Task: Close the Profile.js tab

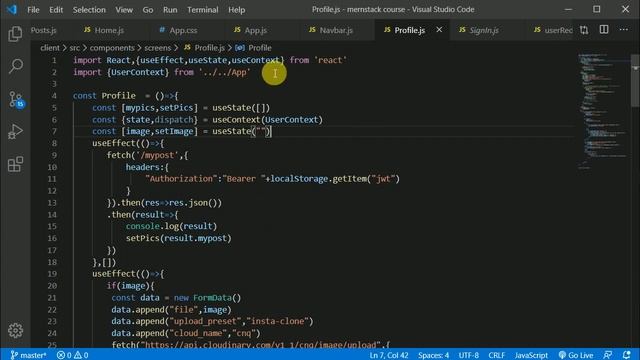Action: [439, 30]
